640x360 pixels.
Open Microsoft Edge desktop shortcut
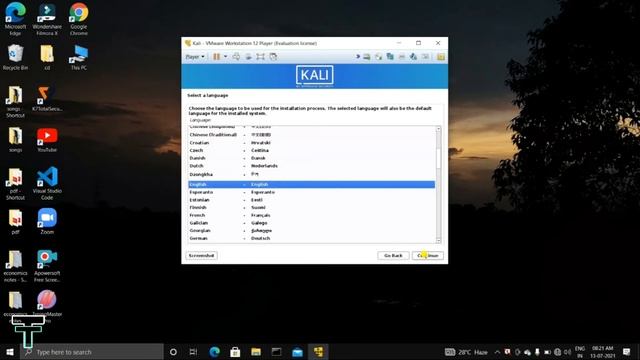pyautogui.click(x=16, y=18)
